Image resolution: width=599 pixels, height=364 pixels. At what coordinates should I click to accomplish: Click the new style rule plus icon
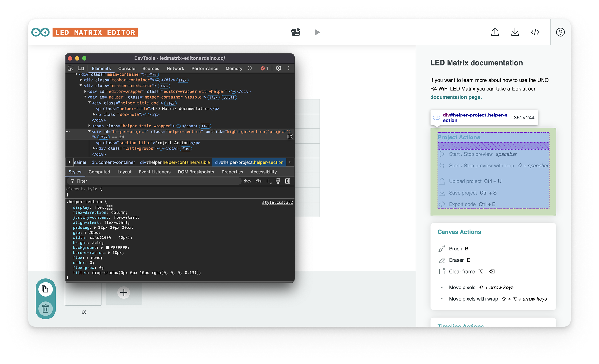[x=268, y=181]
